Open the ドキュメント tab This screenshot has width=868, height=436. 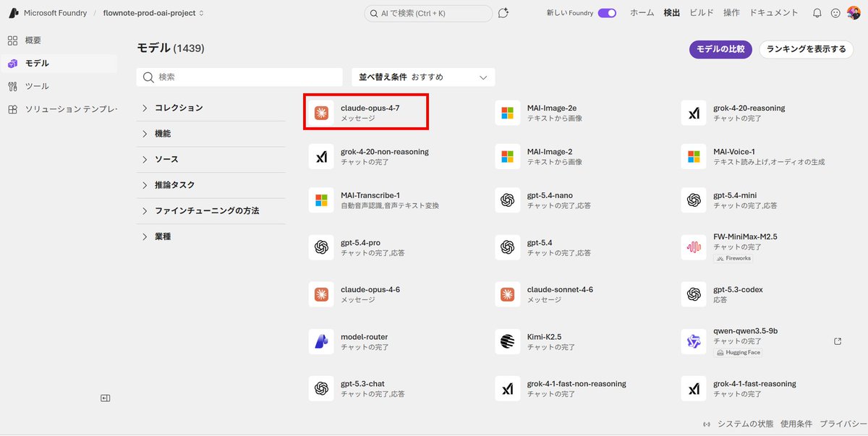point(774,13)
